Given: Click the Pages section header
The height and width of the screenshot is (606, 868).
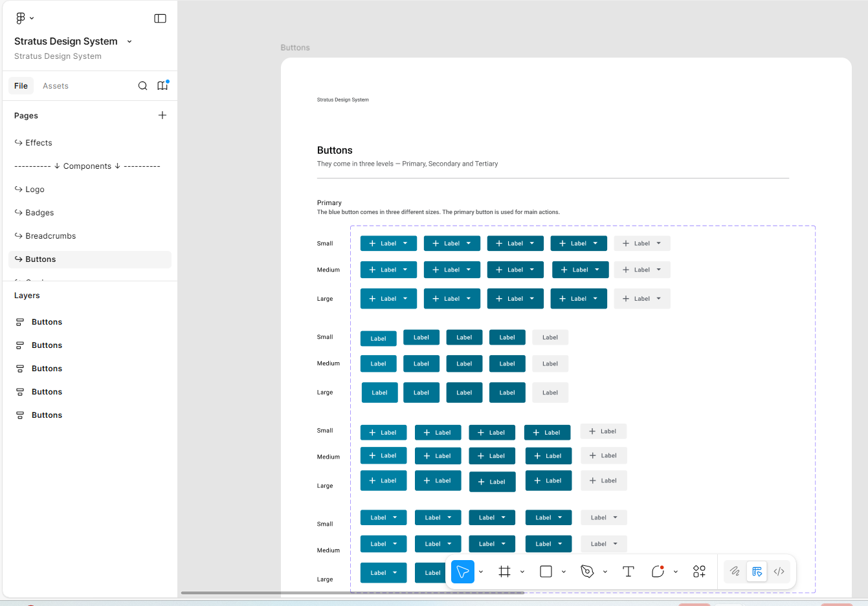Looking at the screenshot, I should 26,116.
